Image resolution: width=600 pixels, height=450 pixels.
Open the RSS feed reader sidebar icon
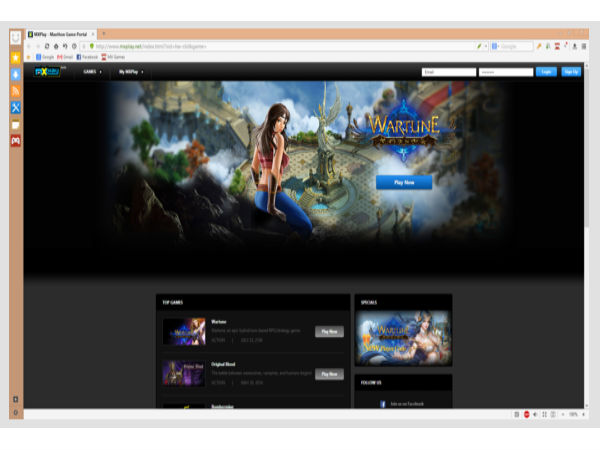tap(16, 91)
